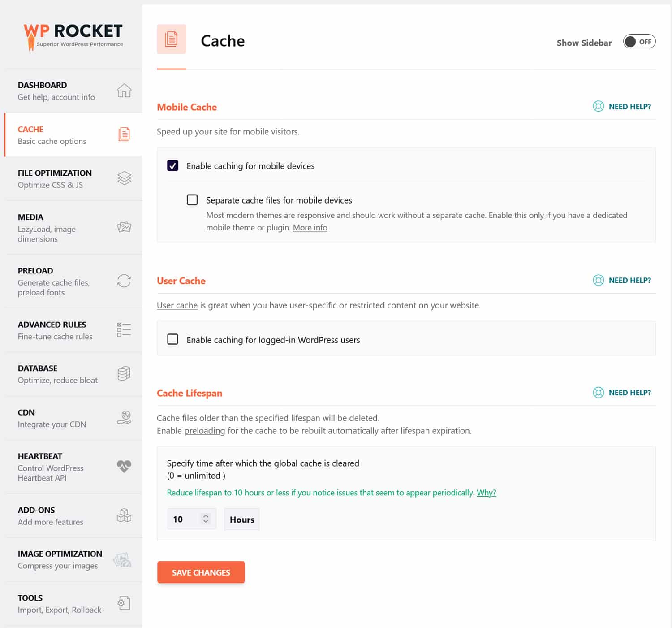Enable caching for logged-in WordPress users
The height and width of the screenshot is (628, 672).
pyautogui.click(x=172, y=339)
